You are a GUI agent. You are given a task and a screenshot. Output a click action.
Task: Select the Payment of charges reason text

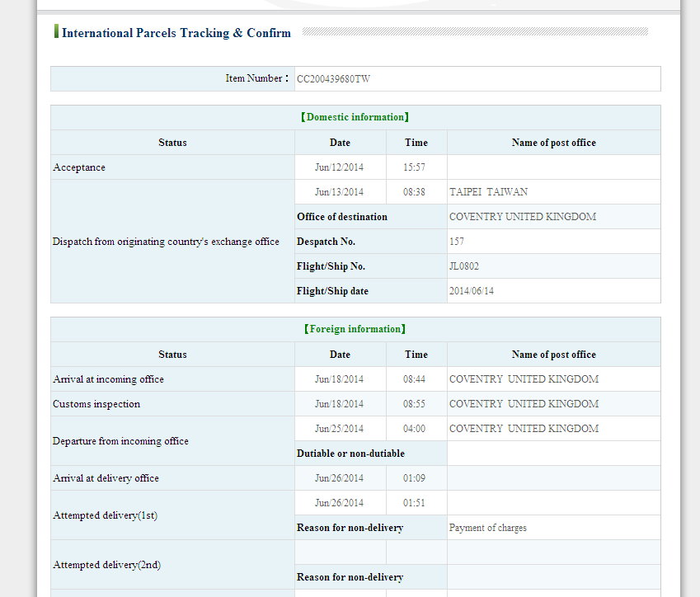click(x=487, y=528)
